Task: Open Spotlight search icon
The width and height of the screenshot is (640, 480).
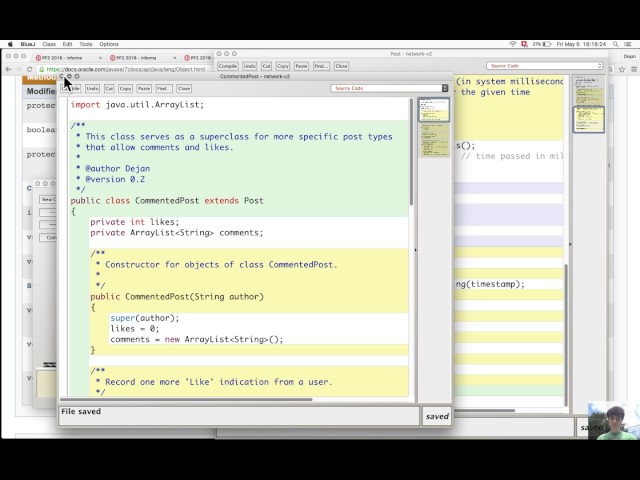Action: 615,44
